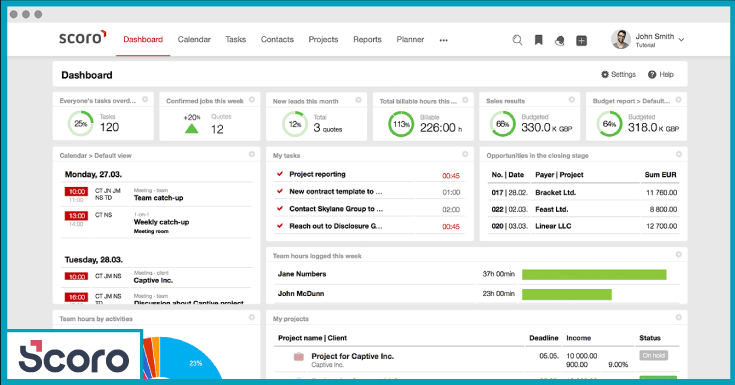
Task: Open gear on Calendar Default view widget
Action: tap(252, 154)
